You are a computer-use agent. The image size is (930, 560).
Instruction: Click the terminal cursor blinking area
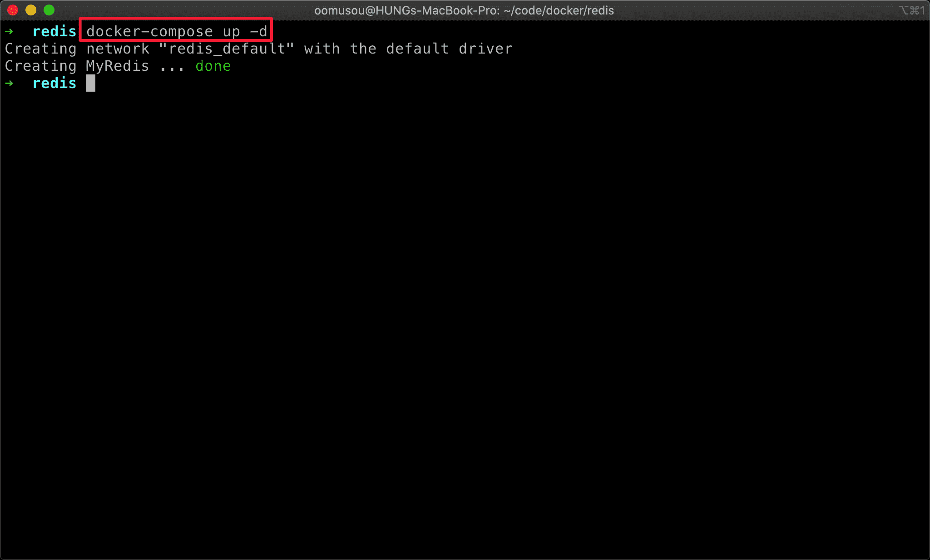tap(91, 83)
